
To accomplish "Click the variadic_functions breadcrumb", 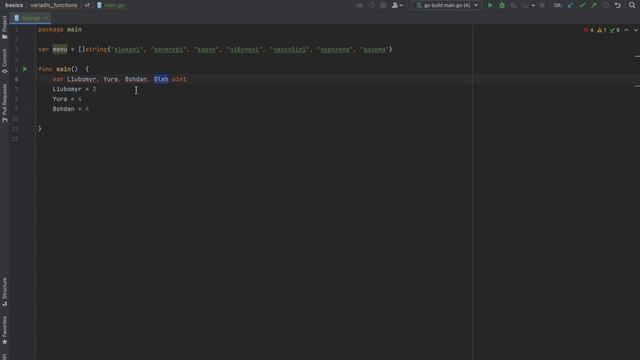I will tap(54, 5).
